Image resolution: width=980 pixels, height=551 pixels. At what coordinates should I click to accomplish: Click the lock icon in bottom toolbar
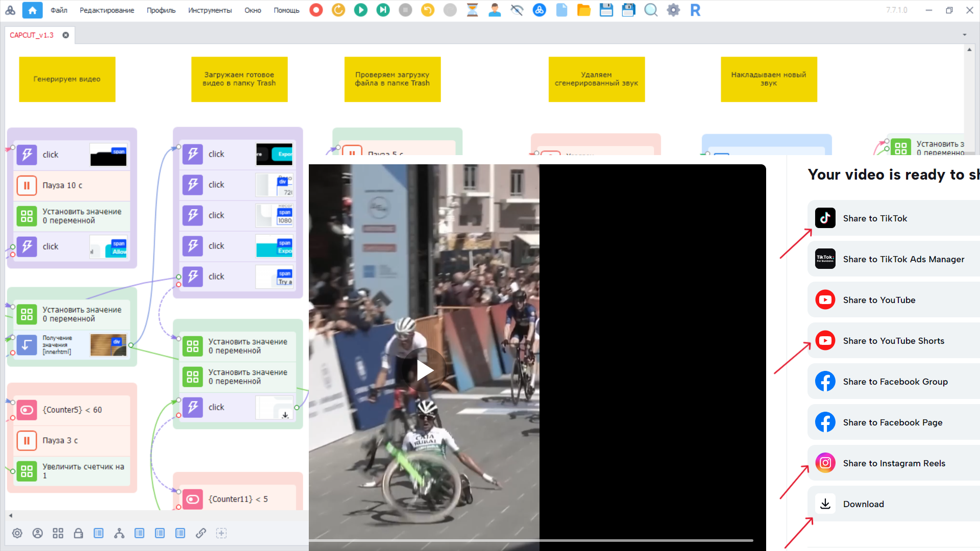tap(78, 533)
